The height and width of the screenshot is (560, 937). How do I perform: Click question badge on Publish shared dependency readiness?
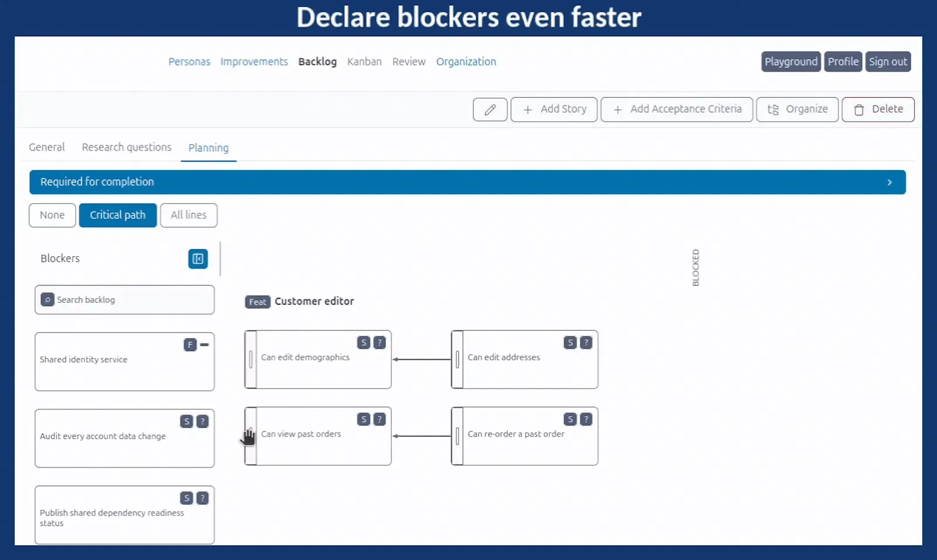pos(202,498)
